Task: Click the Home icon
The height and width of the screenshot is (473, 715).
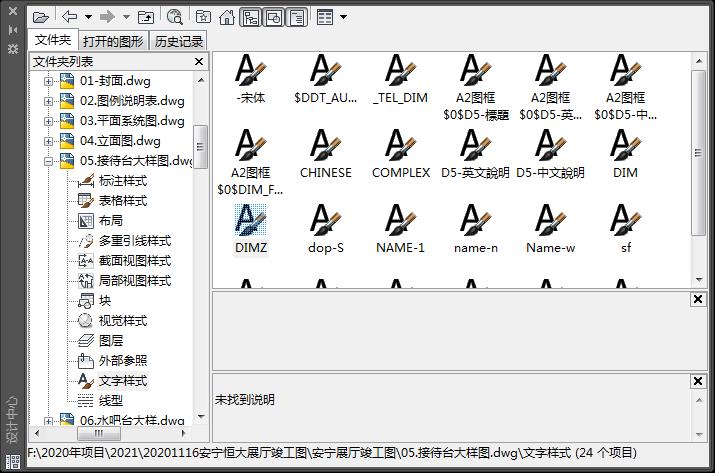Action: pos(227,17)
